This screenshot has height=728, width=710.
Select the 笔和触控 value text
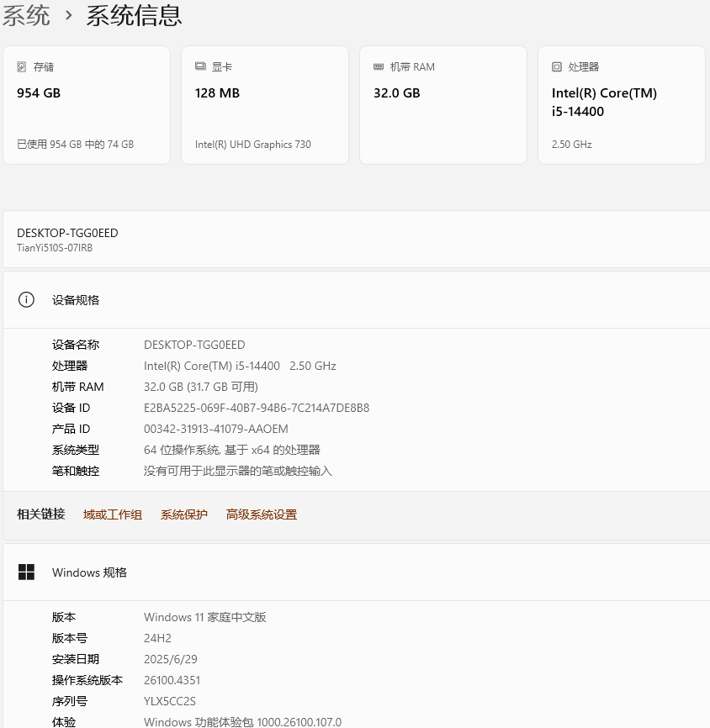point(238,471)
